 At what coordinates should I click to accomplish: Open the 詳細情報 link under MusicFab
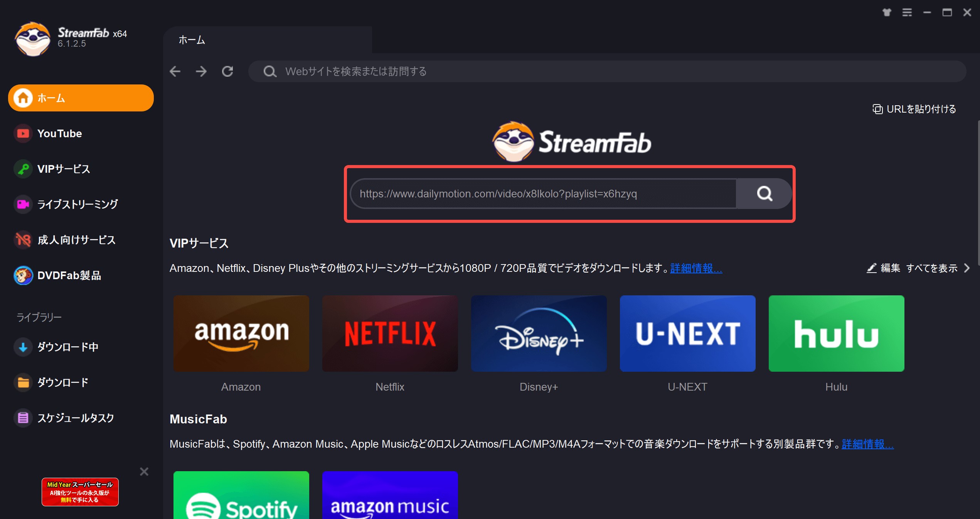(x=867, y=444)
